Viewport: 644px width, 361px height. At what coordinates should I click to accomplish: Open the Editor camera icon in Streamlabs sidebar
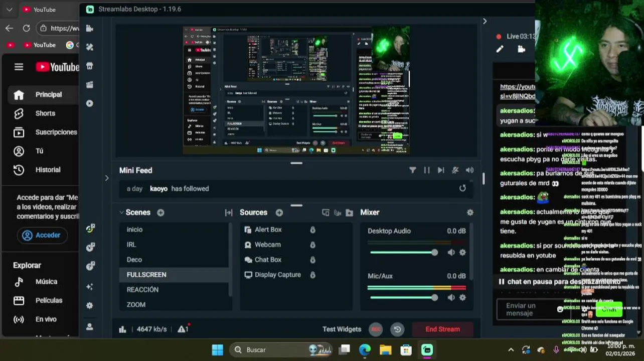[x=90, y=28]
